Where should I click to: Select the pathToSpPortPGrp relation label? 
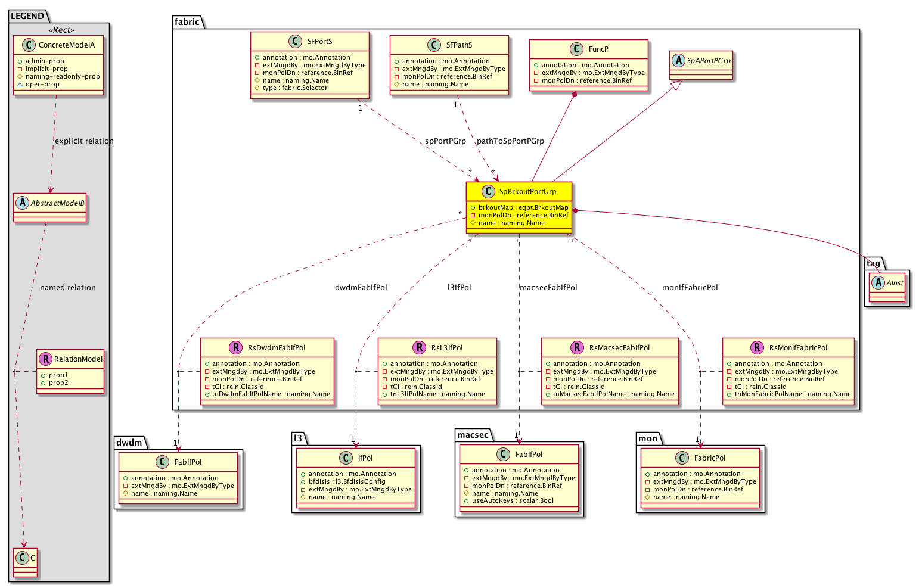click(510, 141)
